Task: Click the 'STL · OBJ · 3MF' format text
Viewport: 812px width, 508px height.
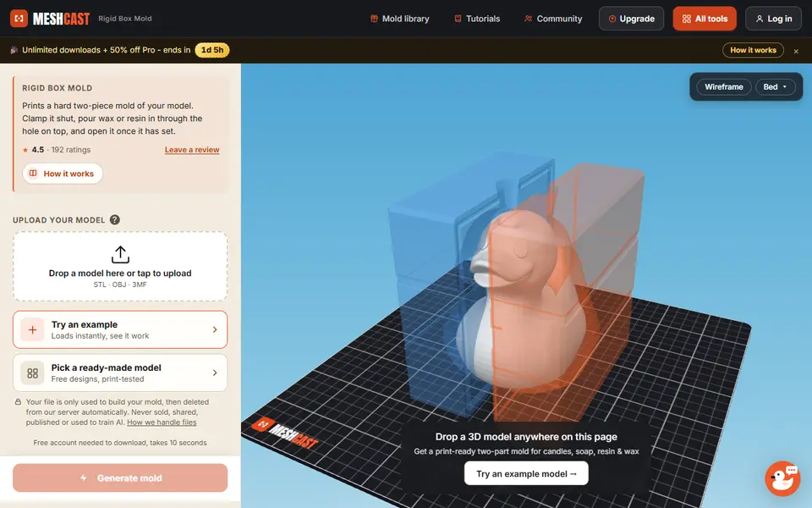Action: point(120,284)
